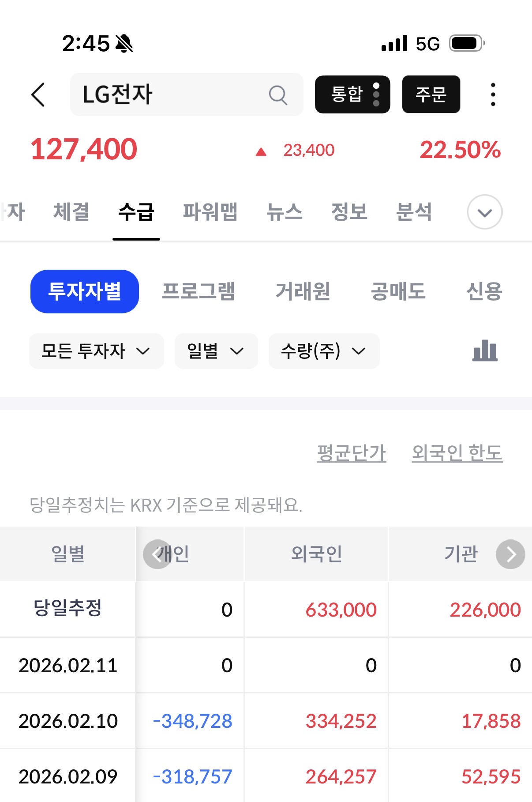532x802 pixels.
Task: Open the 모든 투자자 dropdown
Action: (x=96, y=351)
